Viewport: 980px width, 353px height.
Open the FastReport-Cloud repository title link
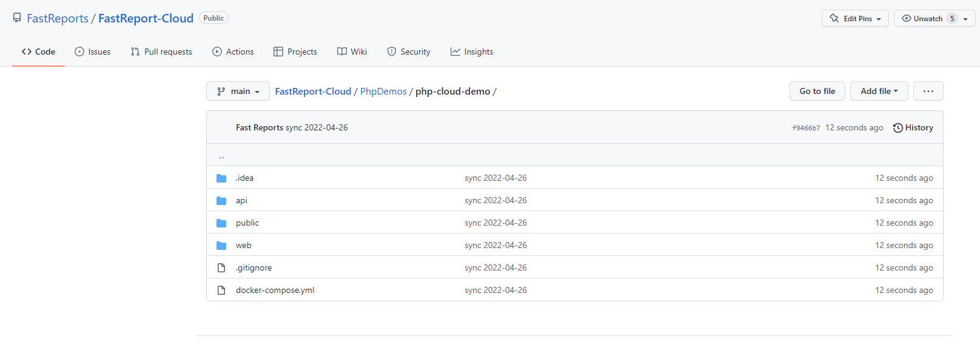[x=146, y=18]
